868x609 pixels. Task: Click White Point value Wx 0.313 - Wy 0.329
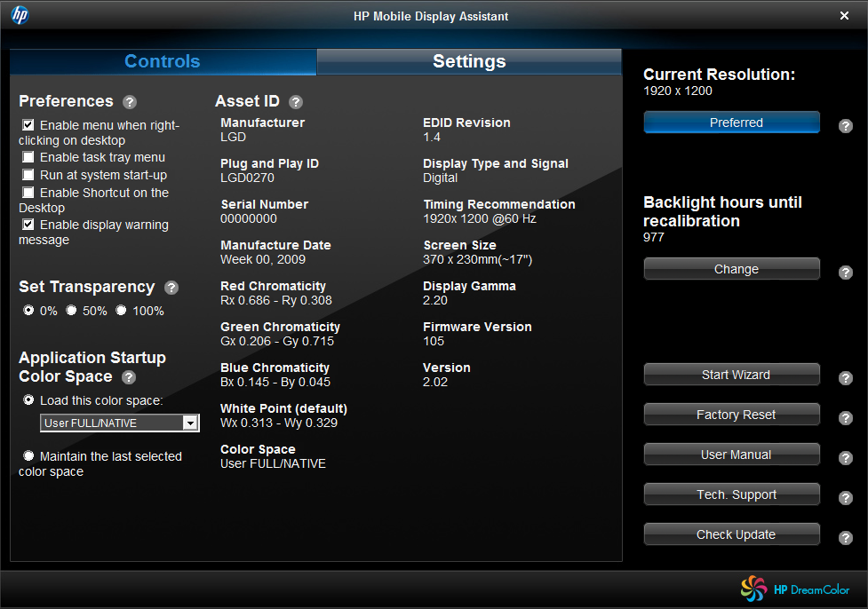click(279, 423)
